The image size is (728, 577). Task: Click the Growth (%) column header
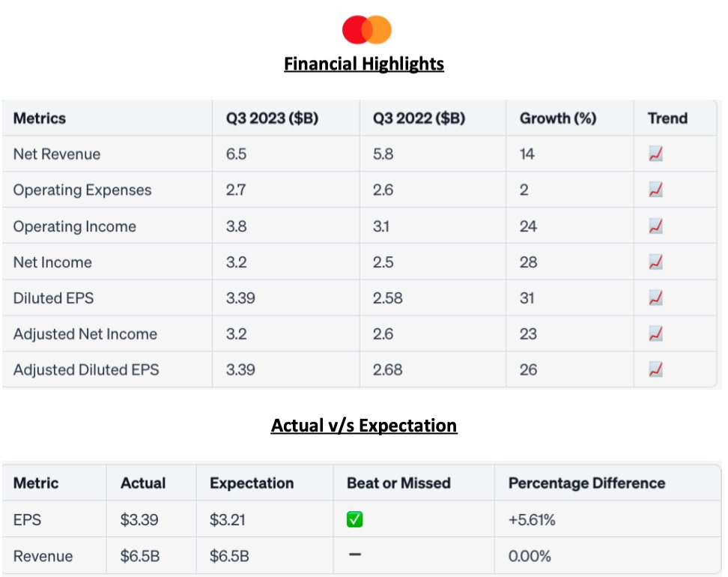tap(558, 118)
